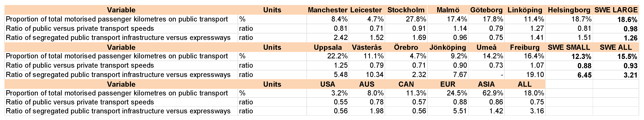Image resolution: width=644 pixels, height=120 pixels.
Task: Click the SWE LARGE column header
Action: (616, 10)
